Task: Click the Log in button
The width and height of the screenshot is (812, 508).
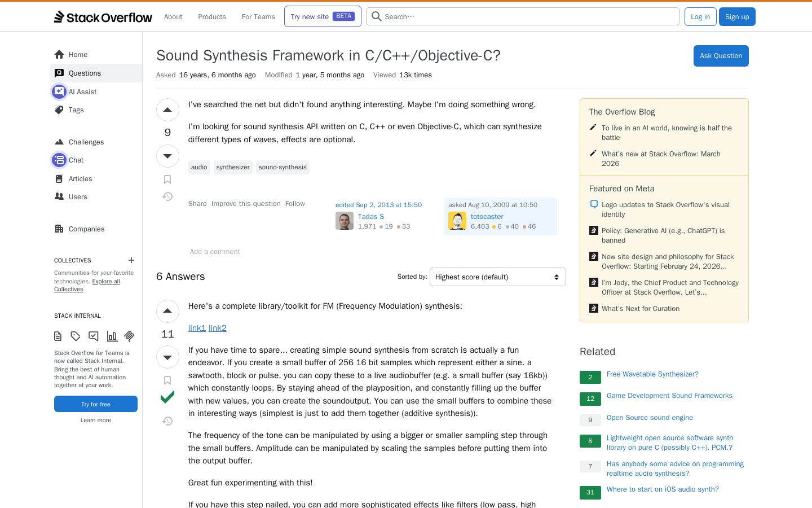Action: (700, 16)
